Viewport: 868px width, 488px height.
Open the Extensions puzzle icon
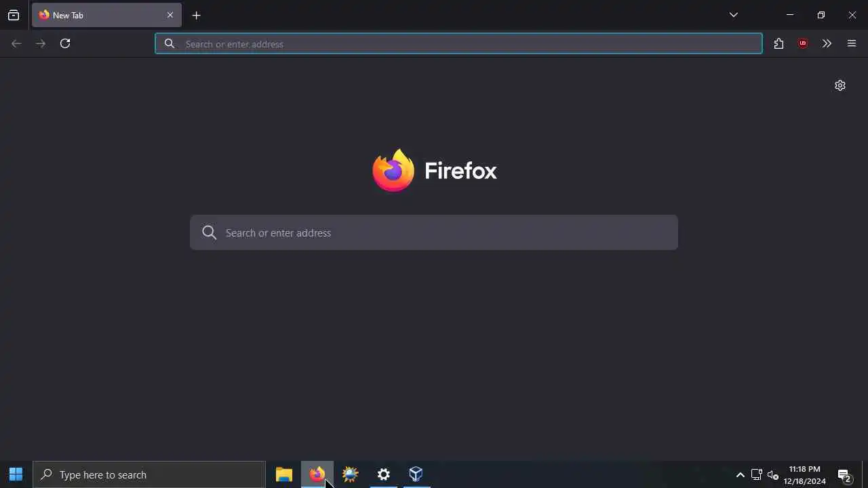[x=778, y=43]
